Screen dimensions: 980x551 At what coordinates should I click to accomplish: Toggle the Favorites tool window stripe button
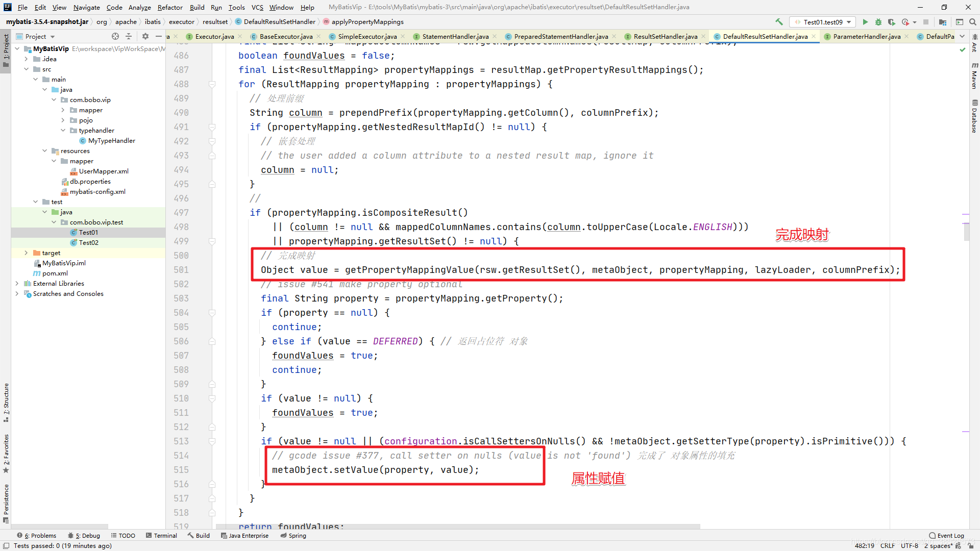pos(6,453)
